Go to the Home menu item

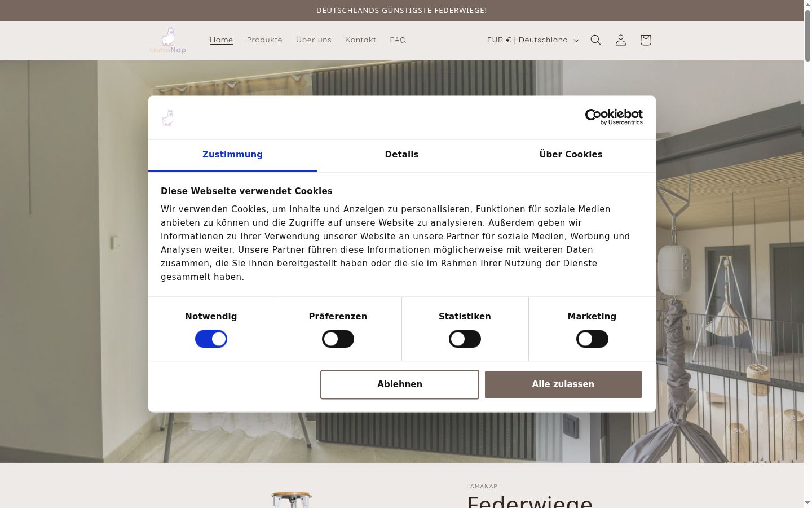tap(221, 40)
